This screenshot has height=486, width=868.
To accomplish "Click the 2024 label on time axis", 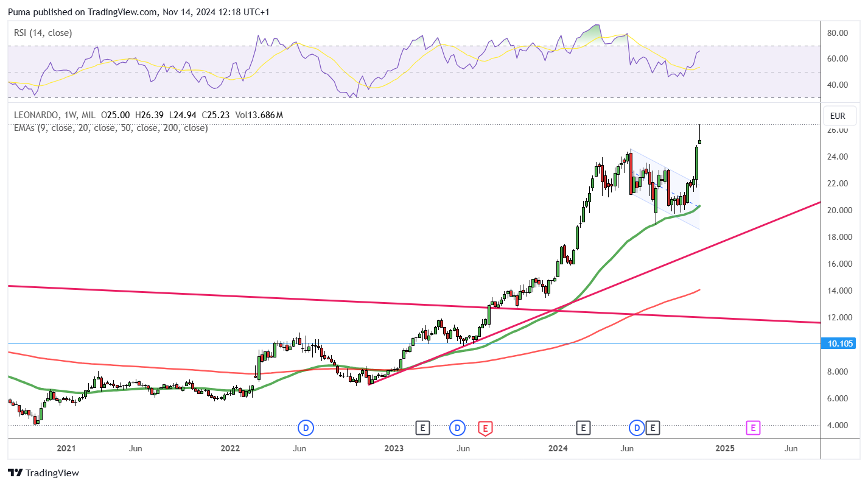I will (x=558, y=449).
